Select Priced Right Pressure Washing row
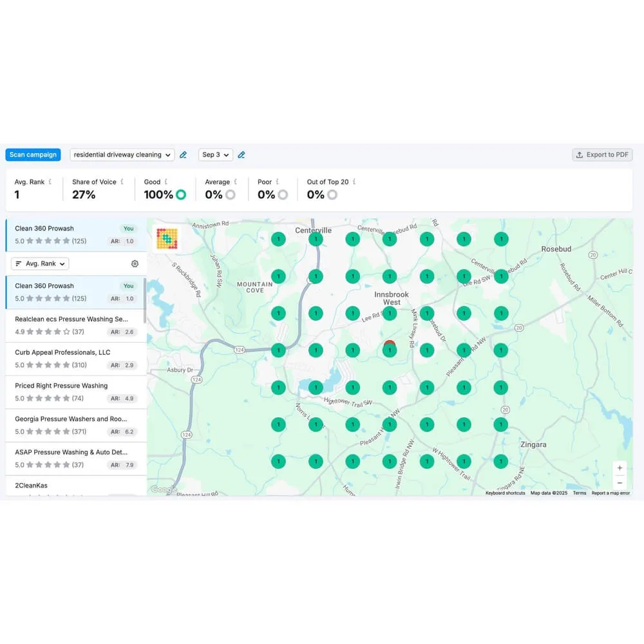Screen dimensions: 644x644 [75, 392]
